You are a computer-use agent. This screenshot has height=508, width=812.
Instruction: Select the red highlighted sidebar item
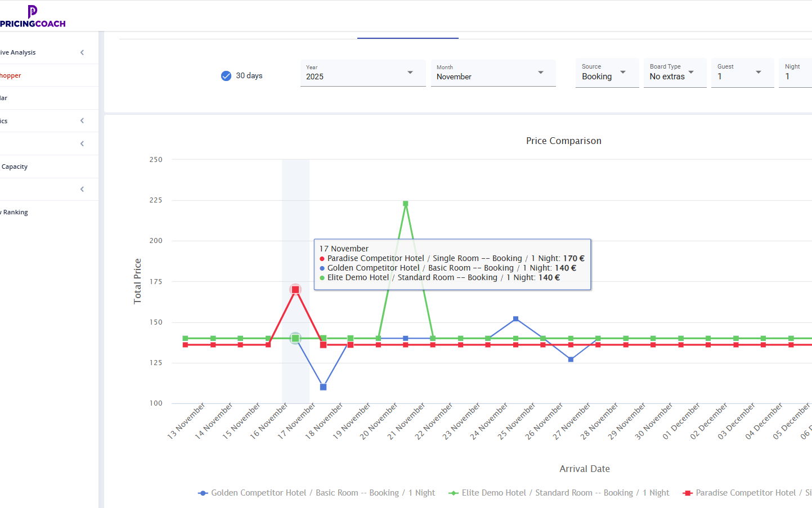[x=11, y=75]
